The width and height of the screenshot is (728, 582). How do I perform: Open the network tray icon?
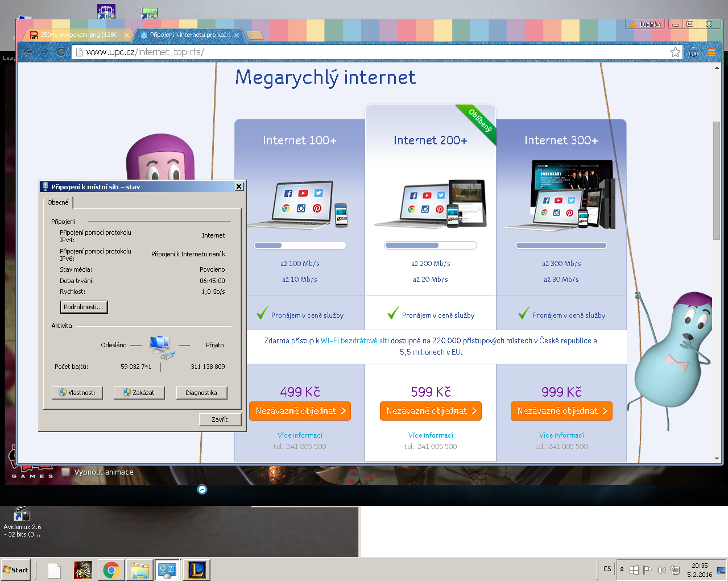pos(675,569)
